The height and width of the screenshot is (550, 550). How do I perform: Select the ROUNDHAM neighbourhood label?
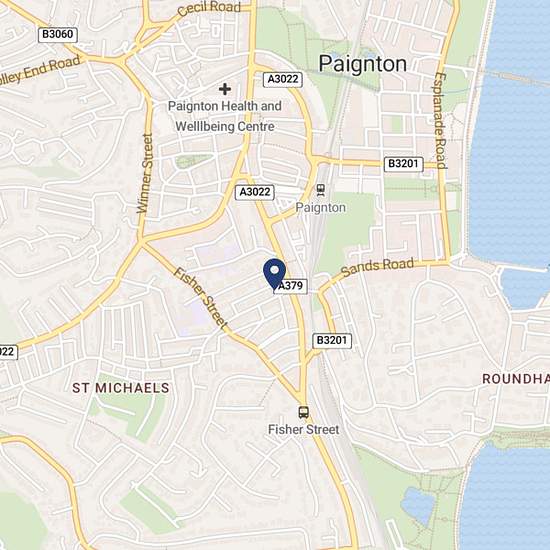[516, 379]
